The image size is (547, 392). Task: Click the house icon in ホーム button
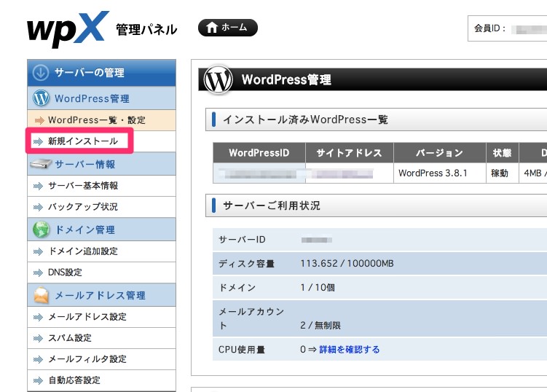(212, 28)
